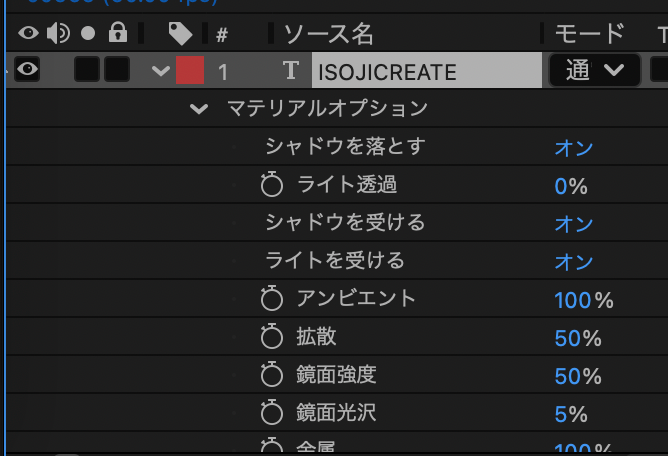The width and height of the screenshot is (668, 456).
Task: Click the audio speaker column header icon
Action: [58, 34]
